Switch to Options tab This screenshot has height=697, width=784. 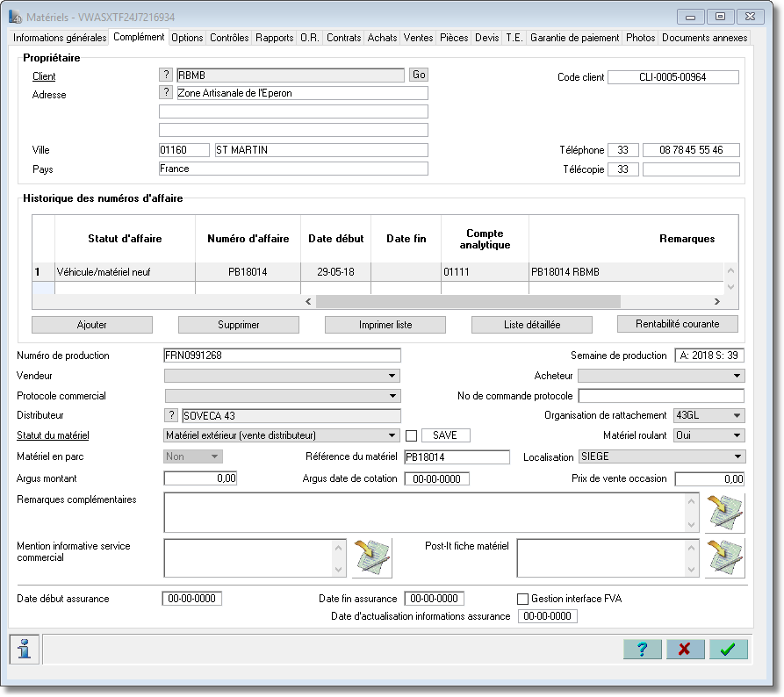click(187, 38)
